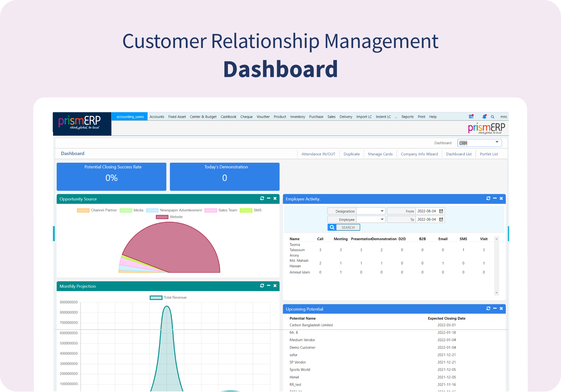Open the Inventory menu
This screenshot has height=392, width=561.
coord(297,117)
